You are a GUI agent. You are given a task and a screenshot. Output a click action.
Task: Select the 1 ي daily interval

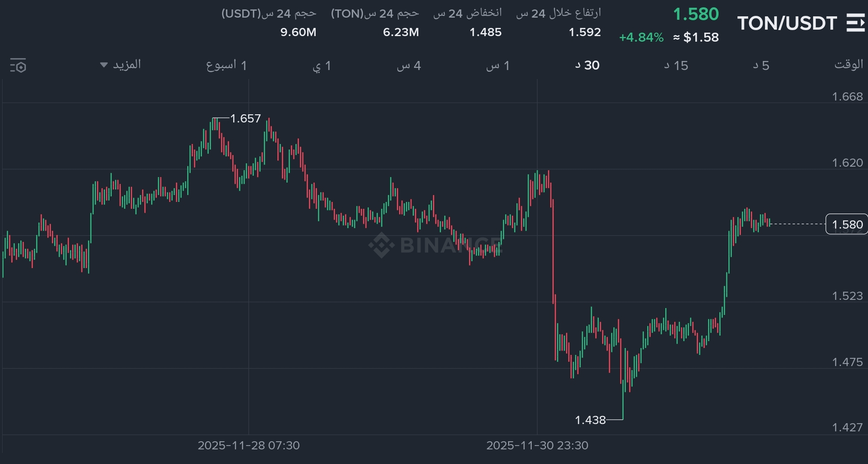point(322,65)
